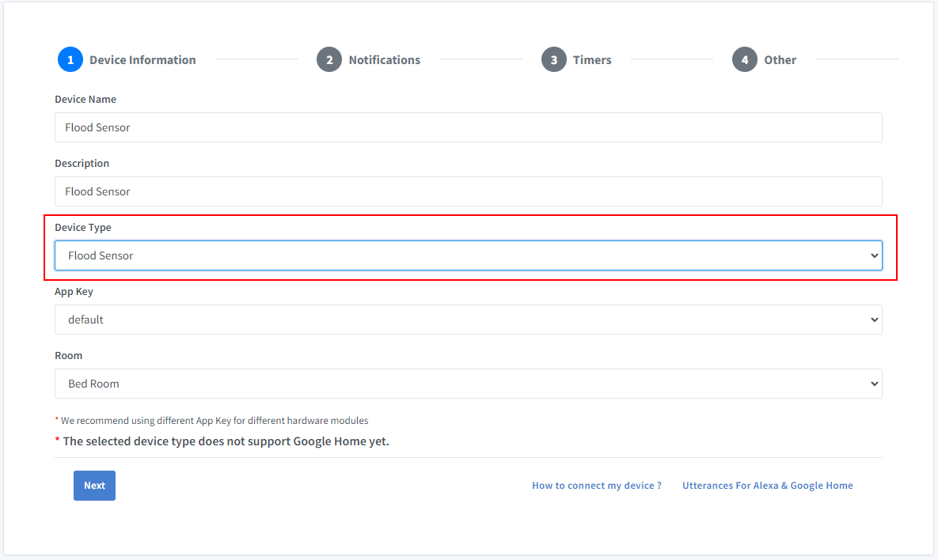The width and height of the screenshot is (938, 560).
Task: Click into the Description text field
Action: 468,191
